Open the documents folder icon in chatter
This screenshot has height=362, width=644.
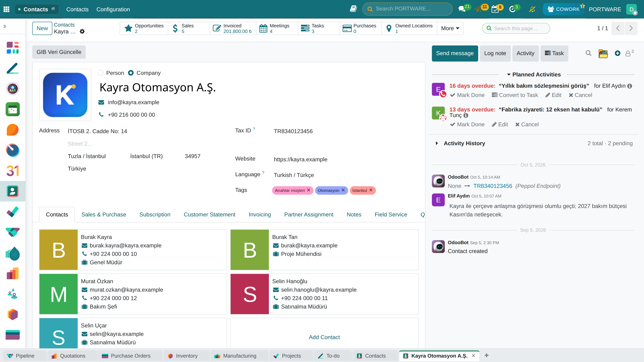[603, 53]
